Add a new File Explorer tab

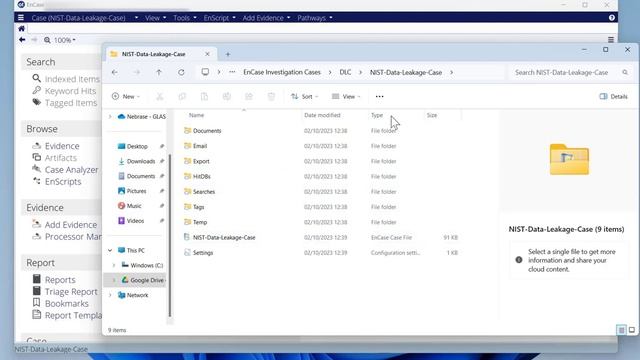pos(228,54)
